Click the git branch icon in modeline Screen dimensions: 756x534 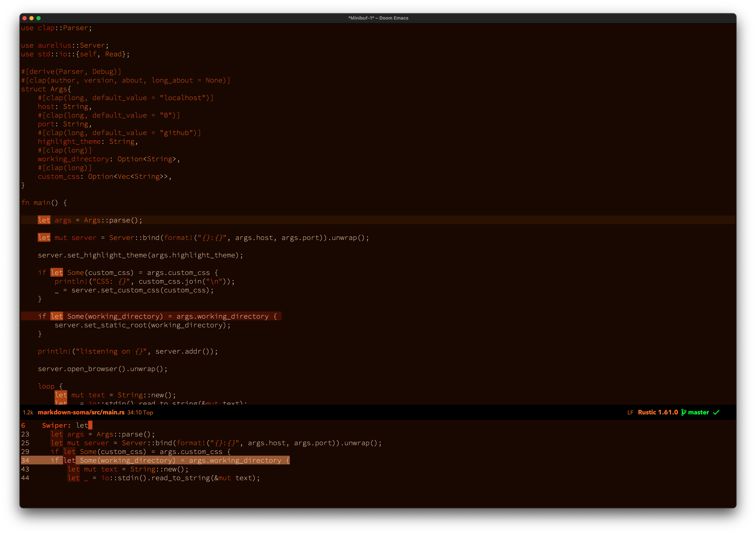tap(684, 412)
